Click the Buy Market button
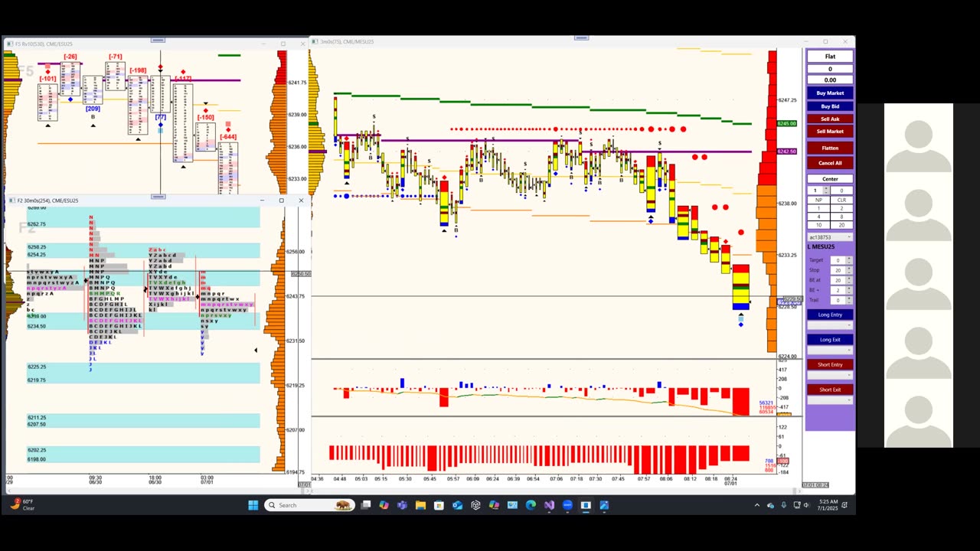This screenshot has height=551, width=980. point(830,93)
